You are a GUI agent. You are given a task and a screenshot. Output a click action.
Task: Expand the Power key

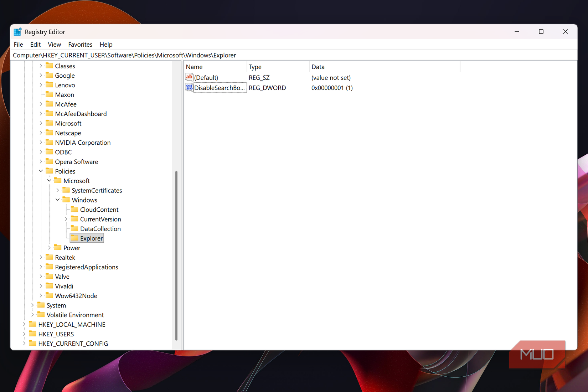(49, 248)
